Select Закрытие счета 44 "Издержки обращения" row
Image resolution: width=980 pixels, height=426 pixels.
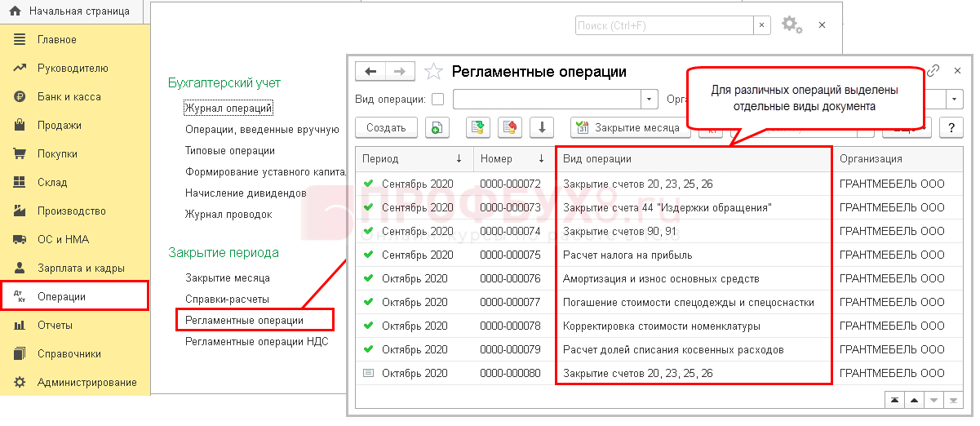tap(661, 208)
